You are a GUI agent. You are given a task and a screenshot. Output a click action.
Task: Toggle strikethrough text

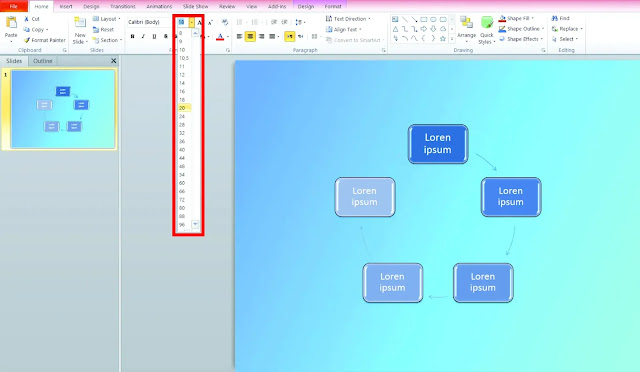[x=165, y=36]
